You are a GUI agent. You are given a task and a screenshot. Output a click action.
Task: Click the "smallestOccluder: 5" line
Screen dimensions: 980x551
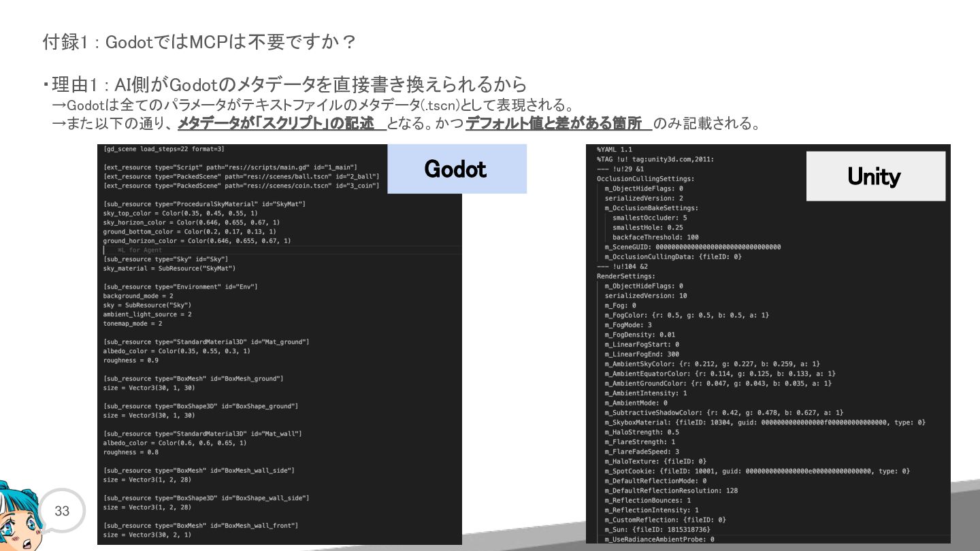650,218
